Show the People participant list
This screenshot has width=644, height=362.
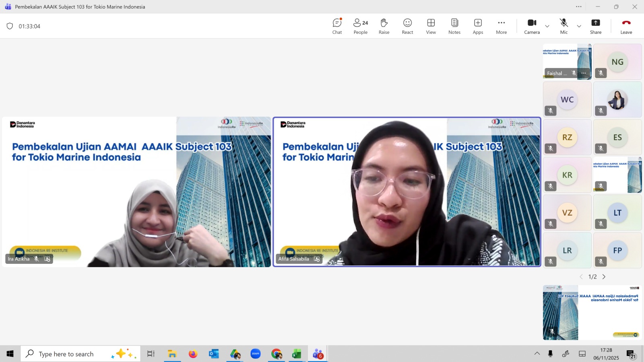(360, 26)
